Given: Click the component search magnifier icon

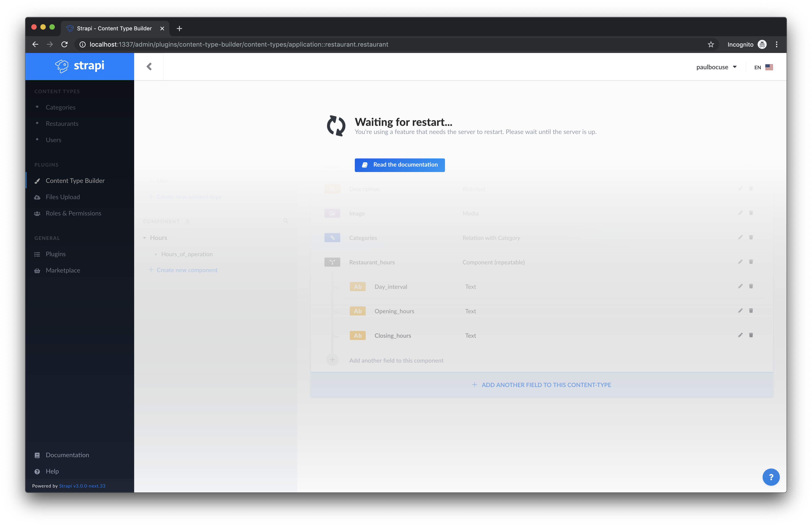Looking at the screenshot, I should click(x=285, y=221).
